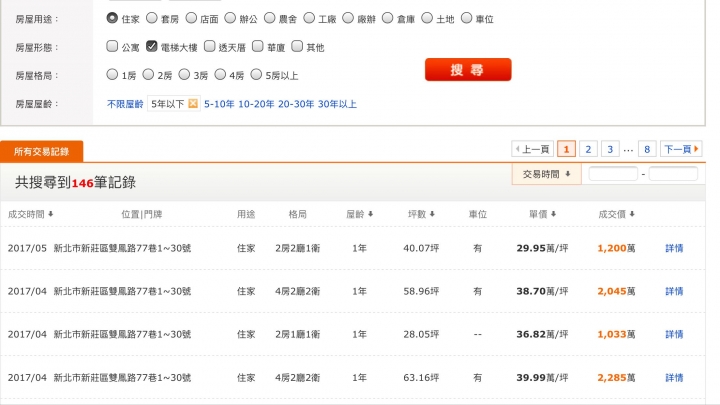Screen dimensions: 720x405
Task: Filter by 30年以上 house age
Action: [337, 104]
